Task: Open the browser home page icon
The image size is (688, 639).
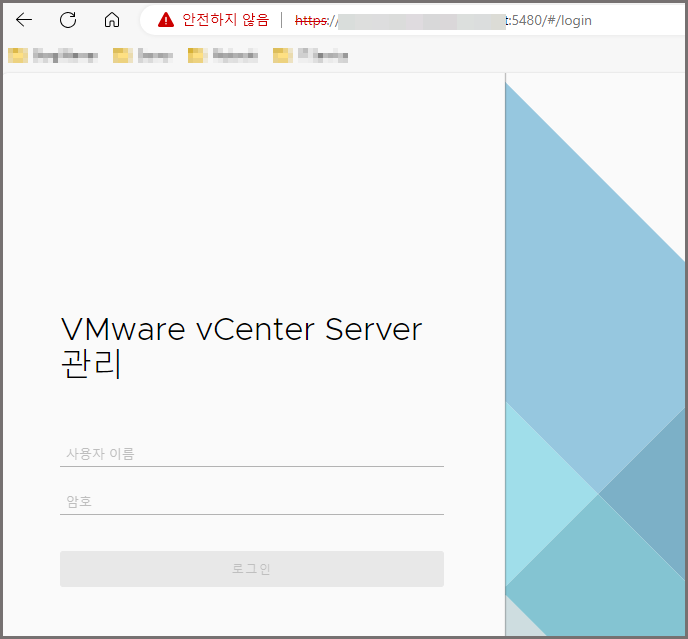Action: (x=112, y=20)
